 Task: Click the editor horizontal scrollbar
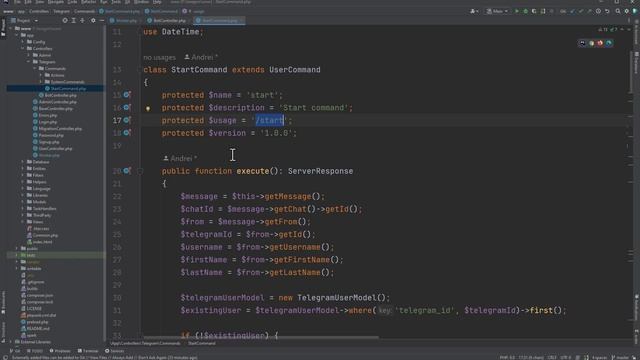(x=261, y=338)
